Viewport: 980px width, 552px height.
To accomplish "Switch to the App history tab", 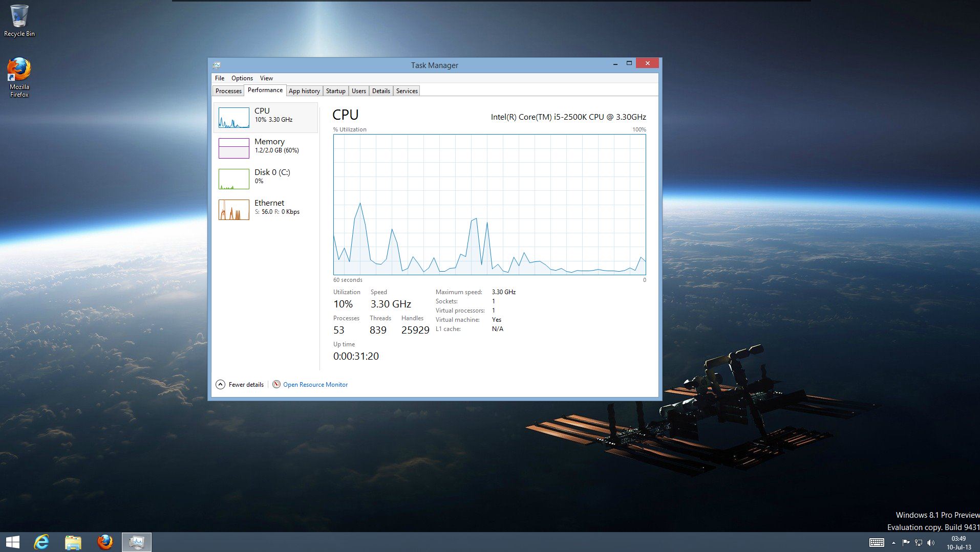I will (304, 91).
